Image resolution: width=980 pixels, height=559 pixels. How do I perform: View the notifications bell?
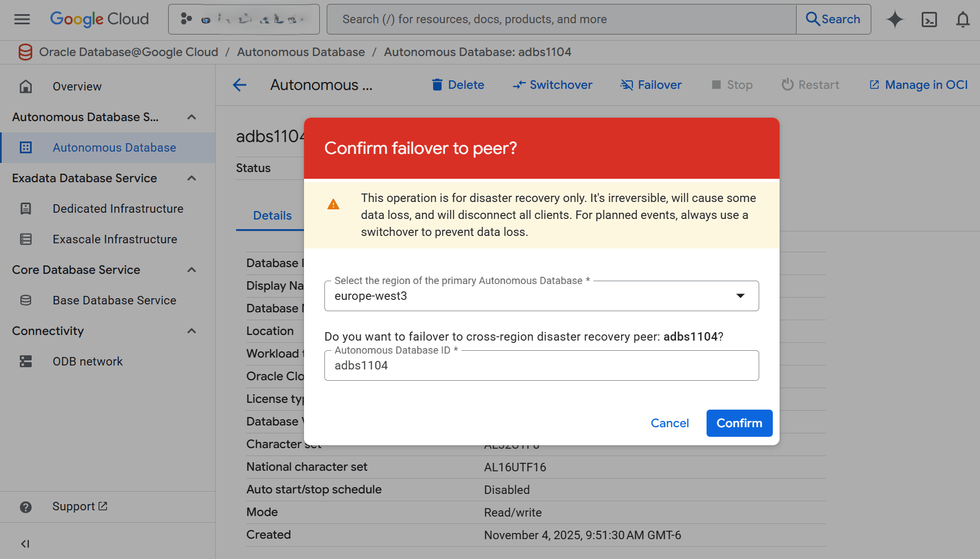(x=962, y=19)
